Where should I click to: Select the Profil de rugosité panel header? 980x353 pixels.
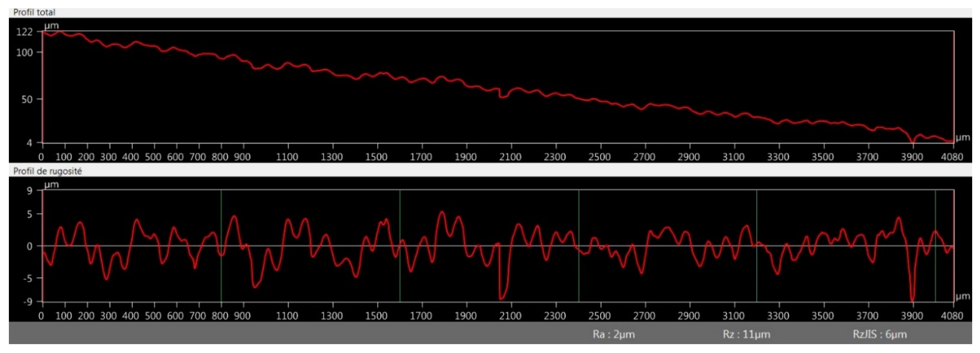[x=48, y=171]
